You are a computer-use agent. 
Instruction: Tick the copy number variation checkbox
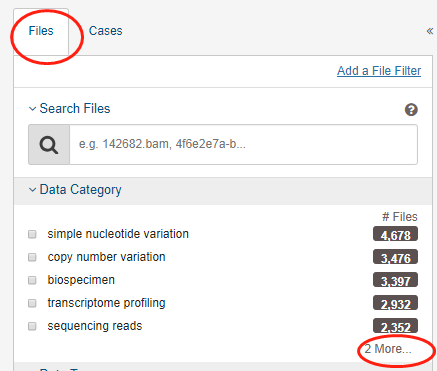pos(32,257)
